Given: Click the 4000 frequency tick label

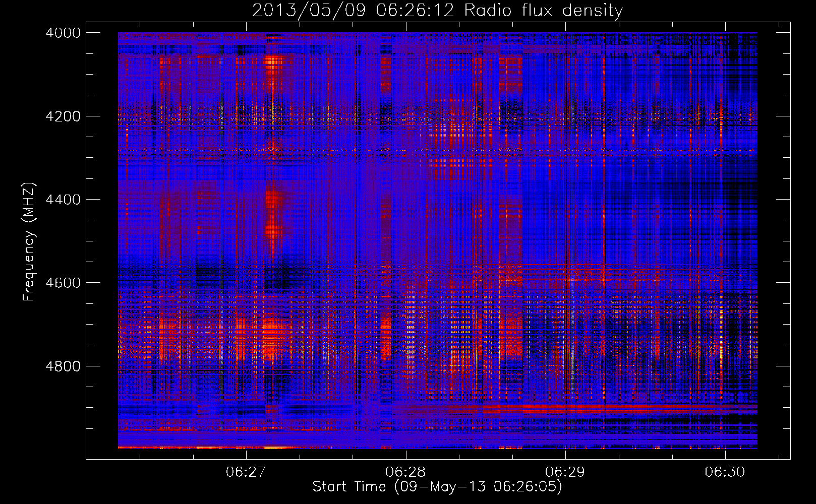Looking at the screenshot, I should (63, 33).
